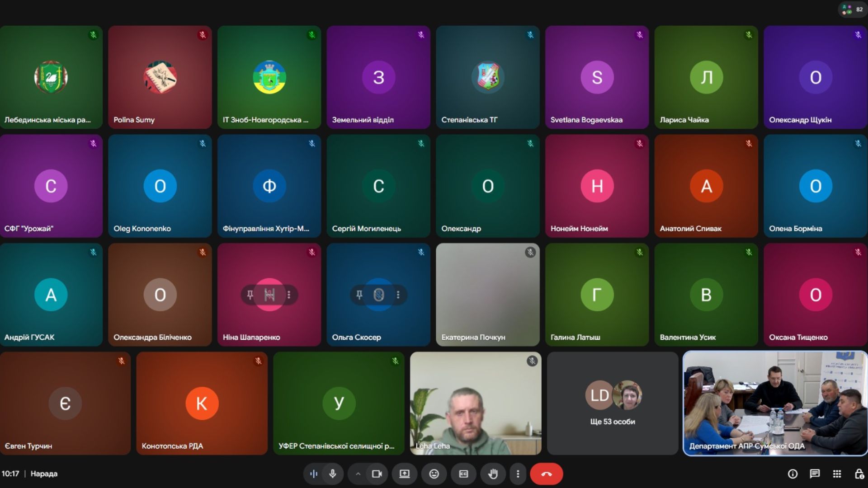Toggle closed captions (CC) button

463,474
